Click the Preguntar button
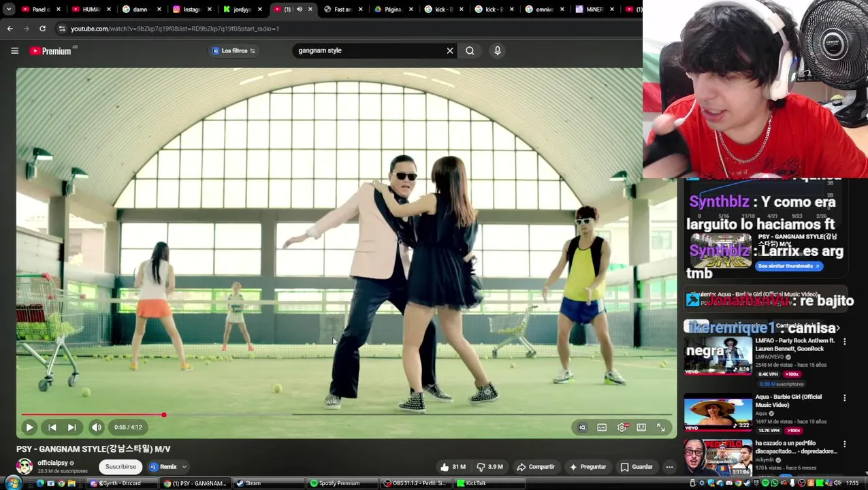This screenshot has height=490, width=868. click(588, 467)
